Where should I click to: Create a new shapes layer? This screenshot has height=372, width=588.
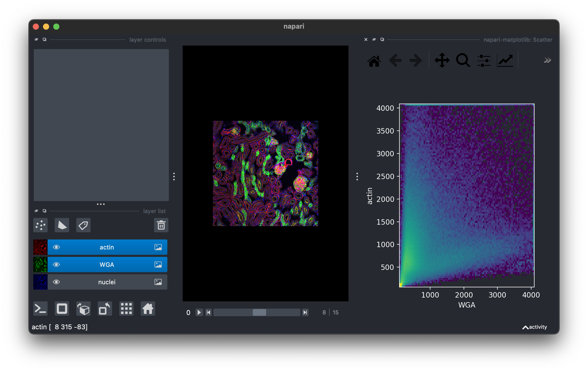tap(62, 225)
